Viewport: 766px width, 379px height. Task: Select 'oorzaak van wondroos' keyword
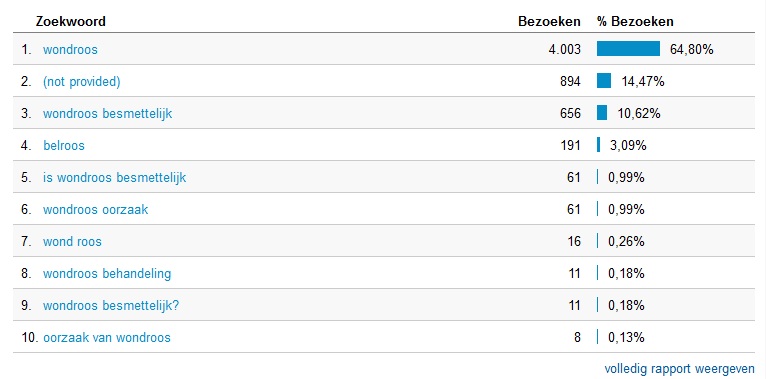tap(107, 337)
